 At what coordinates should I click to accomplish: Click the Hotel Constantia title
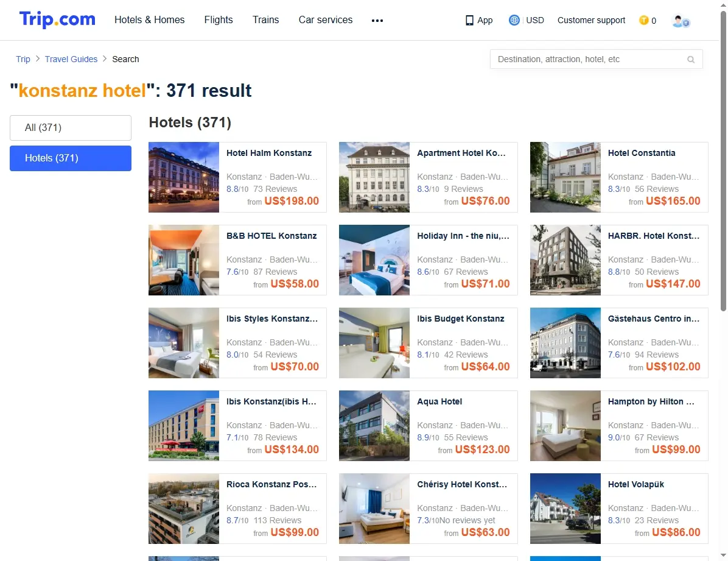(x=642, y=153)
